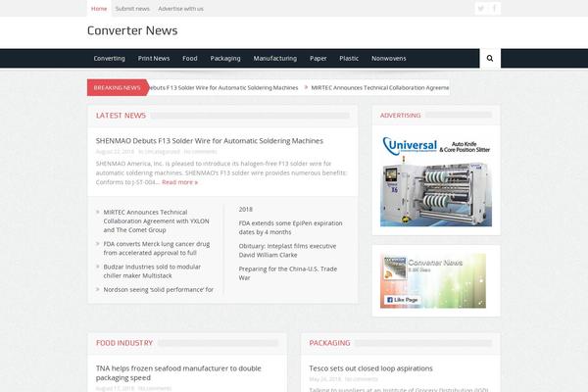The width and height of the screenshot is (588, 392).
Task: Open No comments link under SHENMAO headline
Action: pos(200,152)
